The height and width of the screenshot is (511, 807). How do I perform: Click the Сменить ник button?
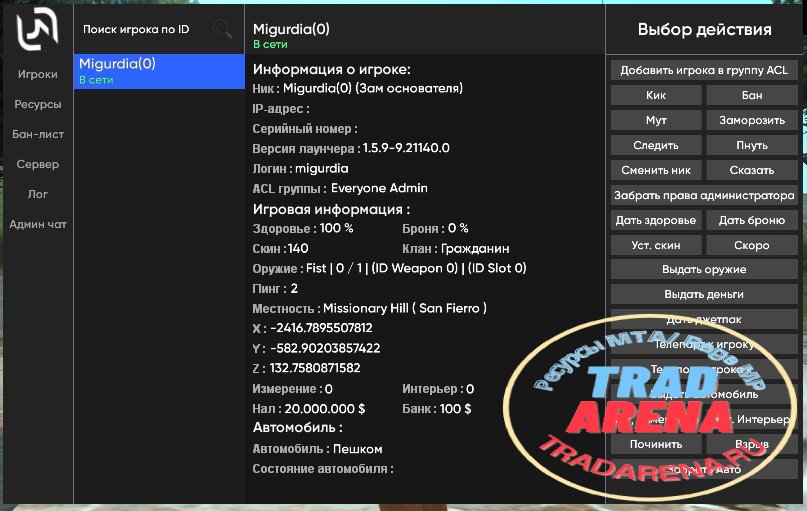(656, 170)
